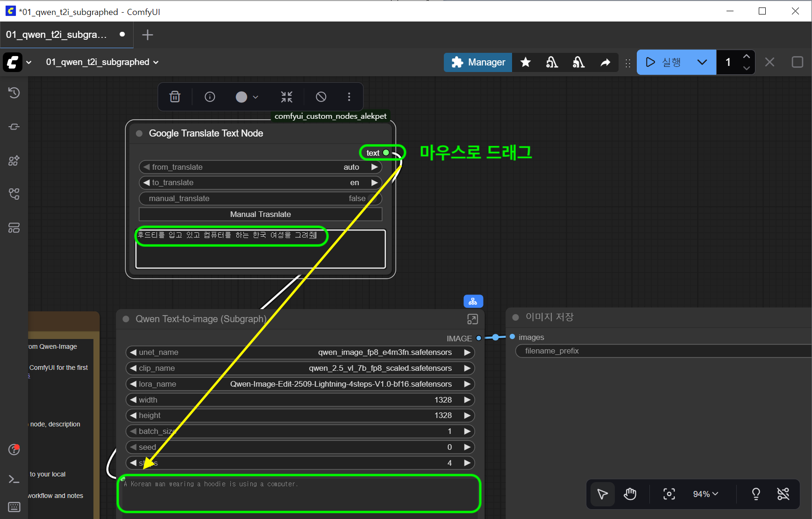
Task: Open more options in selection toolbar
Action: pos(349,97)
